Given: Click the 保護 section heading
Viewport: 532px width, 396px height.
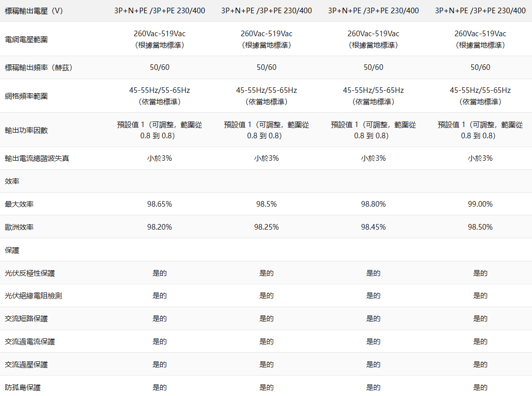Looking at the screenshot, I should (x=12, y=250).
